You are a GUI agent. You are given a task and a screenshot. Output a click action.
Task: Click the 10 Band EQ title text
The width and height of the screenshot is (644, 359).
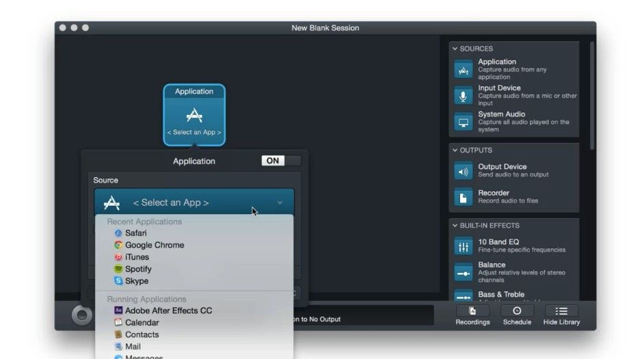(498, 242)
